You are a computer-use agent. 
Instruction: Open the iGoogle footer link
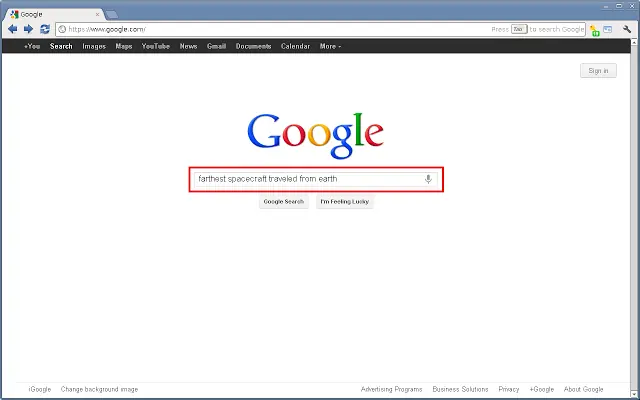[x=40, y=389]
